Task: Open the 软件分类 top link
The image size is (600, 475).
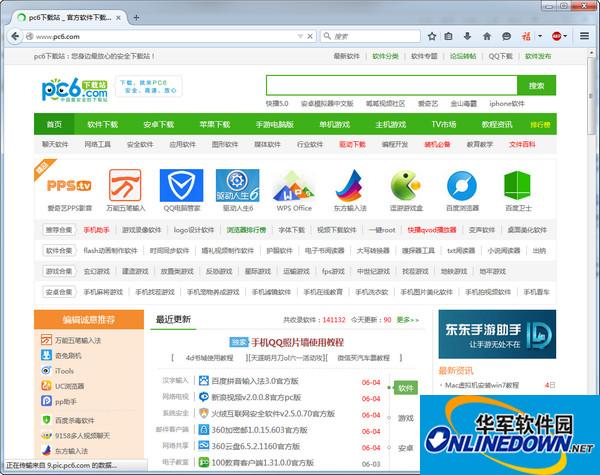Action: (385, 56)
